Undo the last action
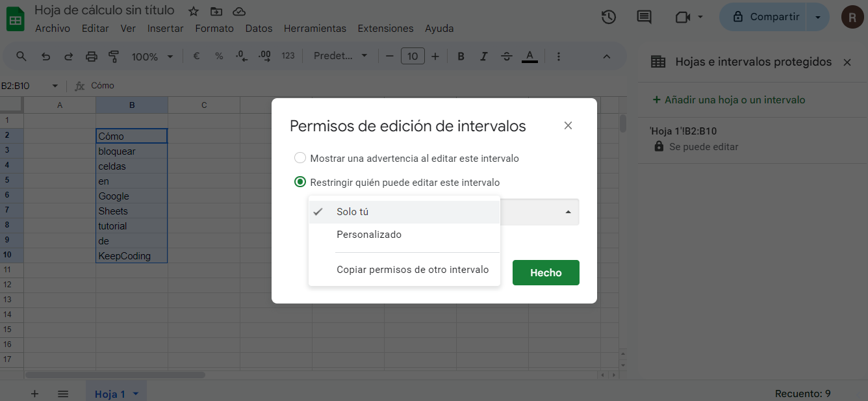The width and height of the screenshot is (868, 401). pos(45,57)
